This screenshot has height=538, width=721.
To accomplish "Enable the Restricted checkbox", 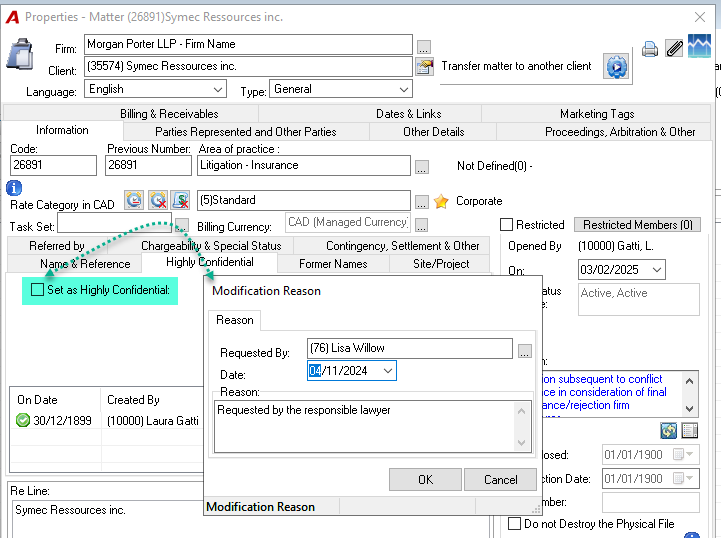I will [x=506, y=224].
